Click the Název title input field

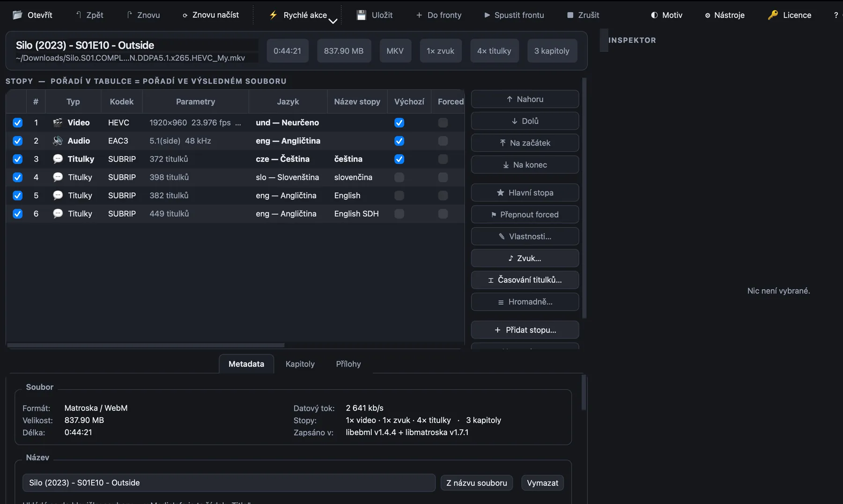click(x=229, y=483)
